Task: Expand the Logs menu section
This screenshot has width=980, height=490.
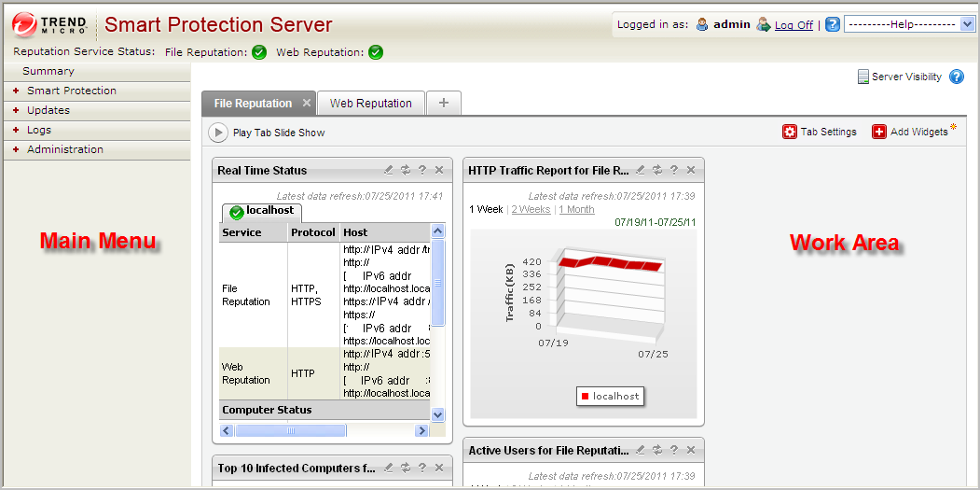Action: click(x=39, y=130)
